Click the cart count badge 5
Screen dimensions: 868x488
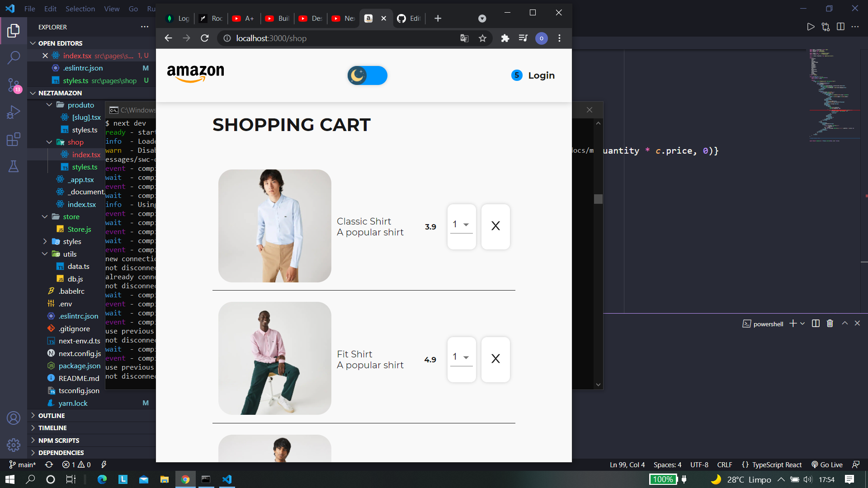coord(517,75)
